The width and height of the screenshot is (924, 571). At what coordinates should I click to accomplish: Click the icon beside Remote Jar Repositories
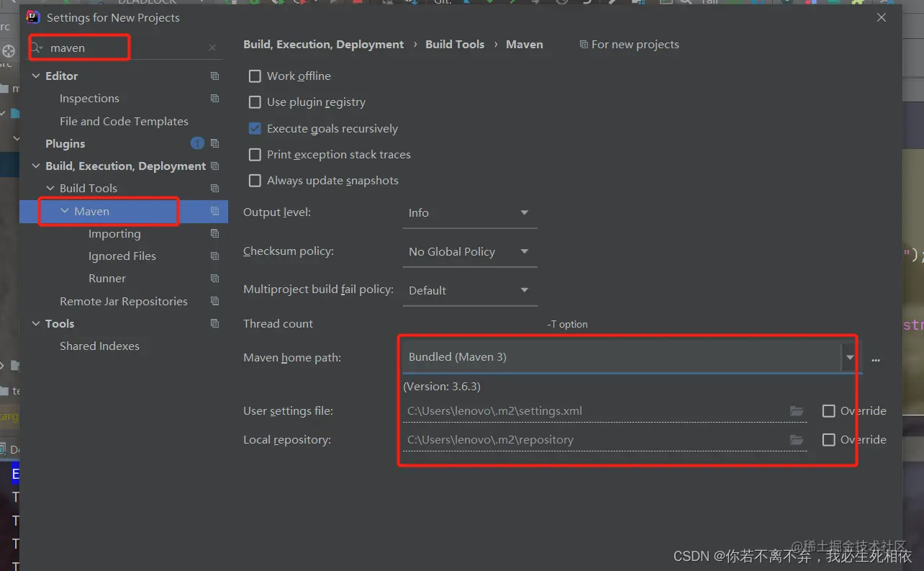click(x=214, y=301)
